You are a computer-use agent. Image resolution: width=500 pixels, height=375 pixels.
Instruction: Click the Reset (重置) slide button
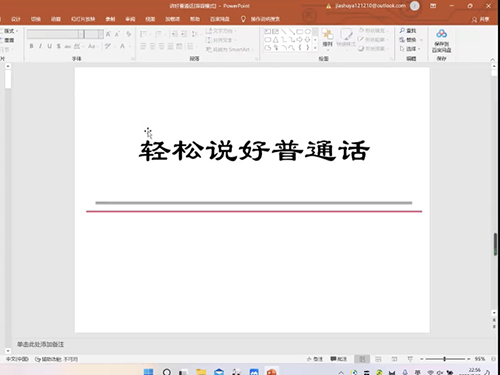click(x=8, y=40)
